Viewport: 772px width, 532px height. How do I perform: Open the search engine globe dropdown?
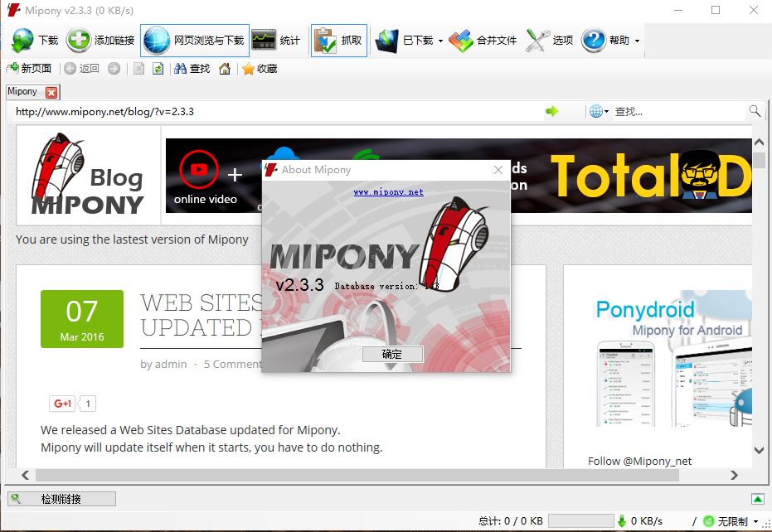coord(599,111)
